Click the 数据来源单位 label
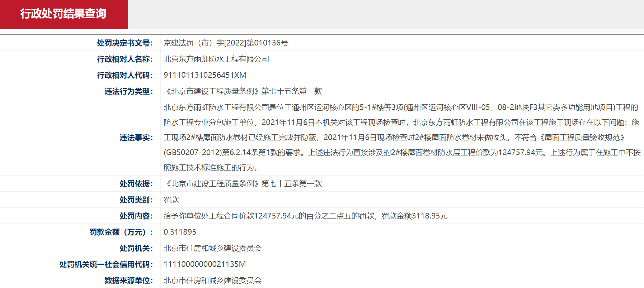The height and width of the screenshot is (288, 644). [x=129, y=280]
